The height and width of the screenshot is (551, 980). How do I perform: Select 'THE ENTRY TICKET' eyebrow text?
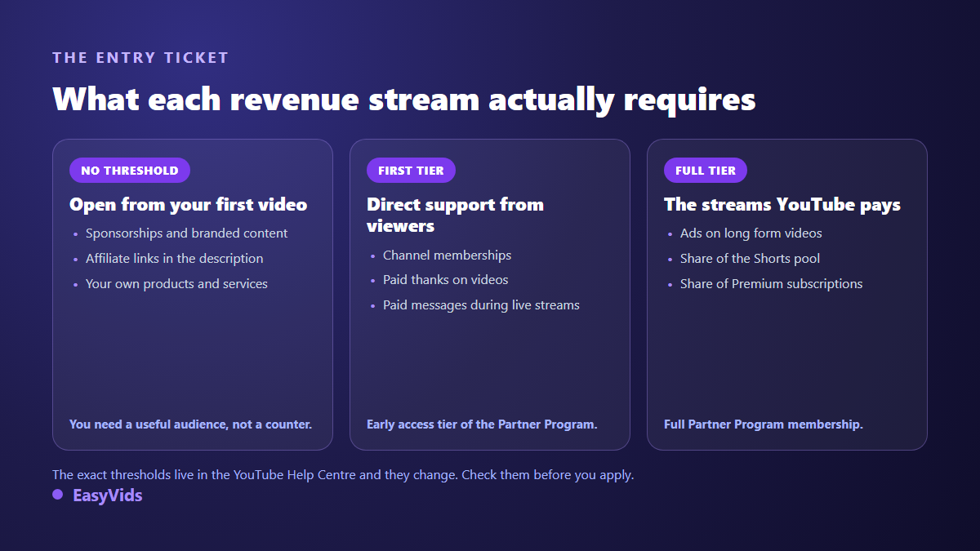coord(140,58)
